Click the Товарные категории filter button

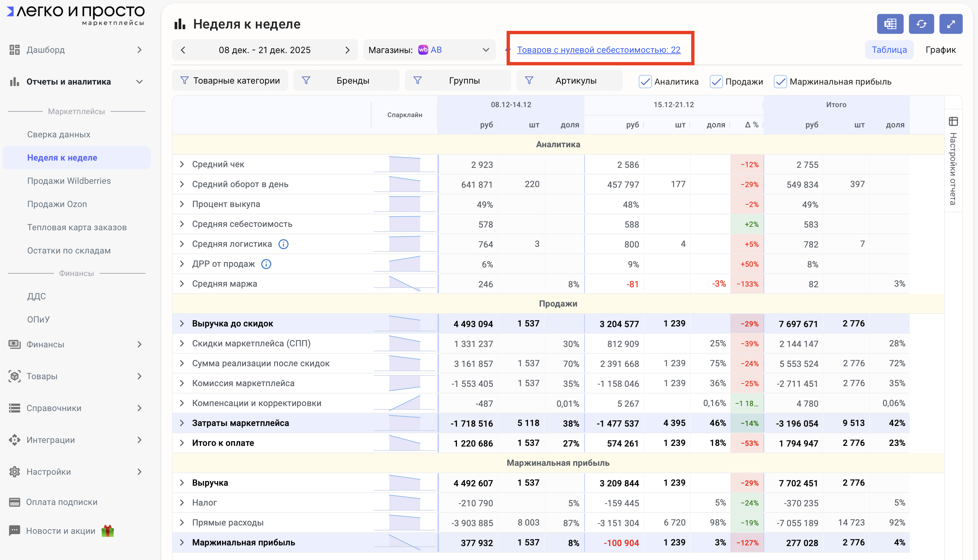[230, 81]
